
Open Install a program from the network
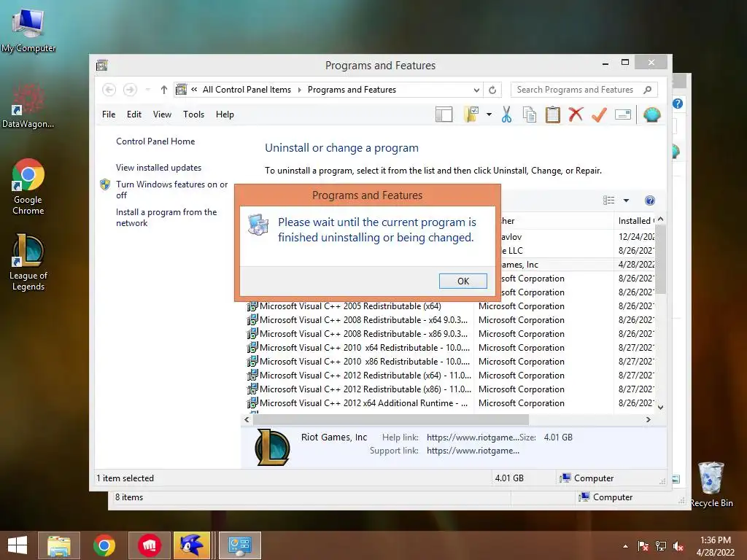coord(166,217)
